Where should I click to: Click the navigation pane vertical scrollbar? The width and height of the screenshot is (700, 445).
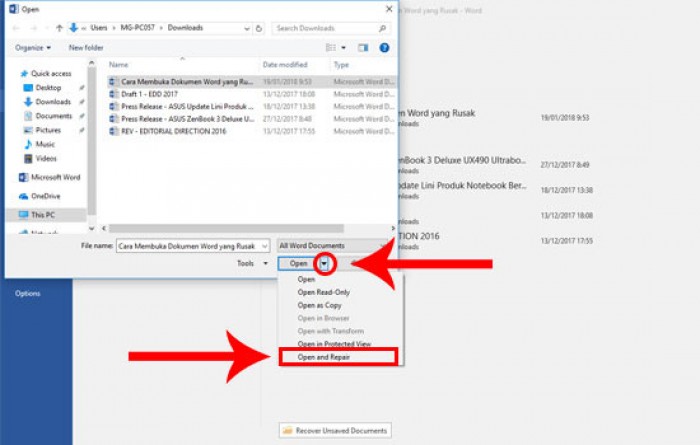coord(92,141)
